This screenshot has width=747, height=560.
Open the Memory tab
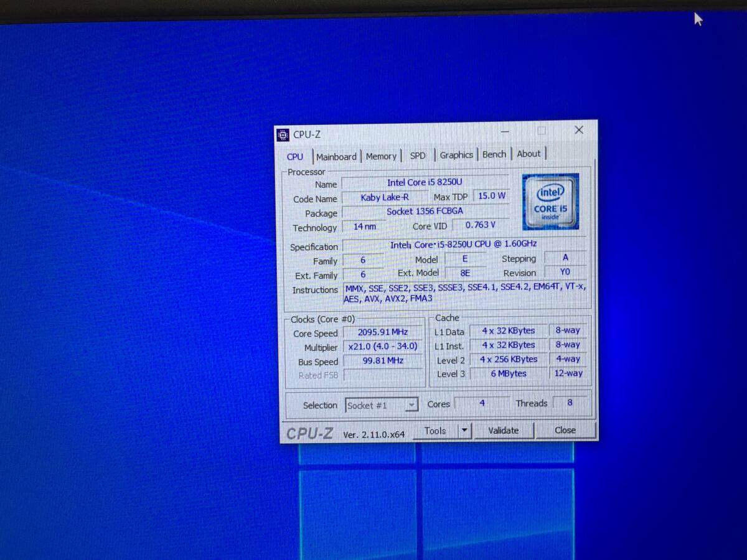381,156
